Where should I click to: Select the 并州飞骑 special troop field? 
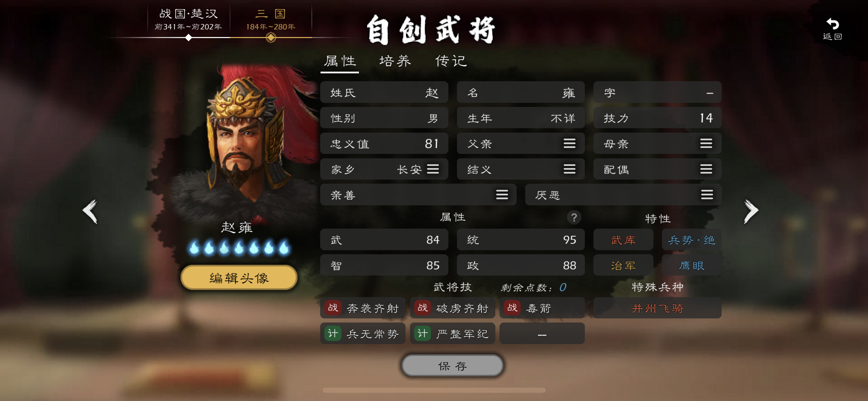[x=658, y=308]
